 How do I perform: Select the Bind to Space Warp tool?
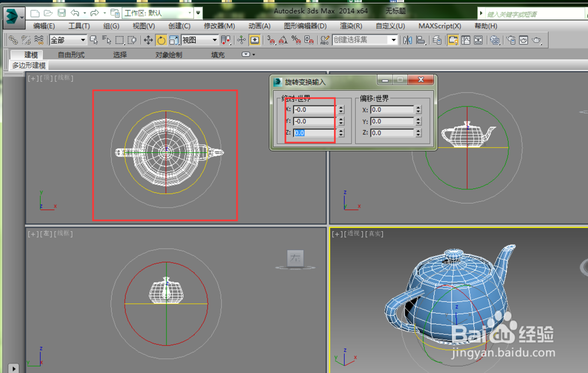point(39,40)
